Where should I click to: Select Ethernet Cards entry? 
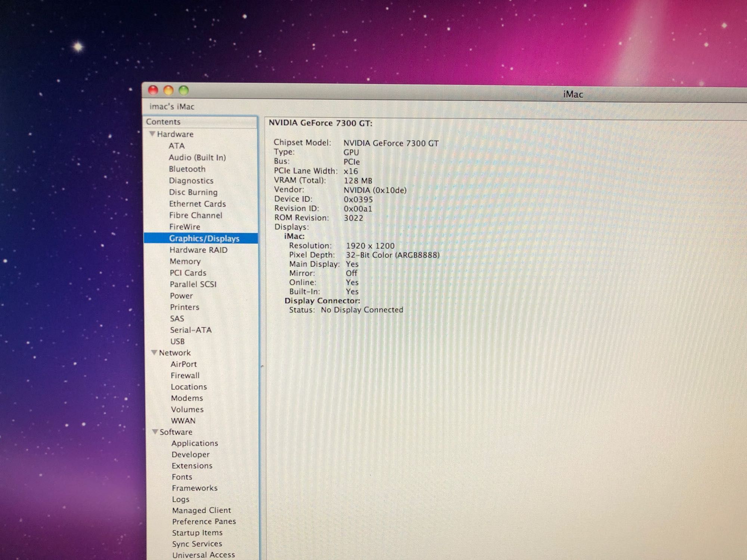click(197, 204)
